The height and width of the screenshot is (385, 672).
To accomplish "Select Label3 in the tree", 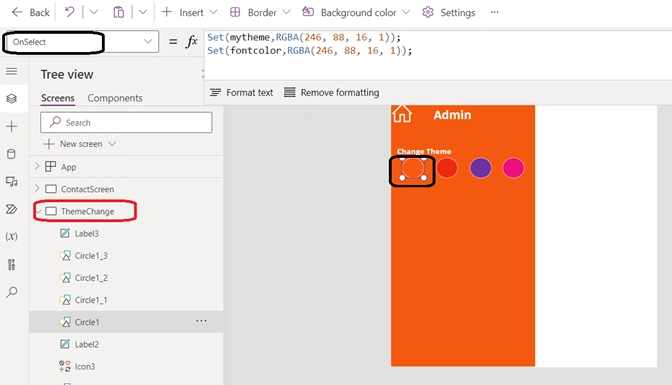I will click(x=87, y=234).
